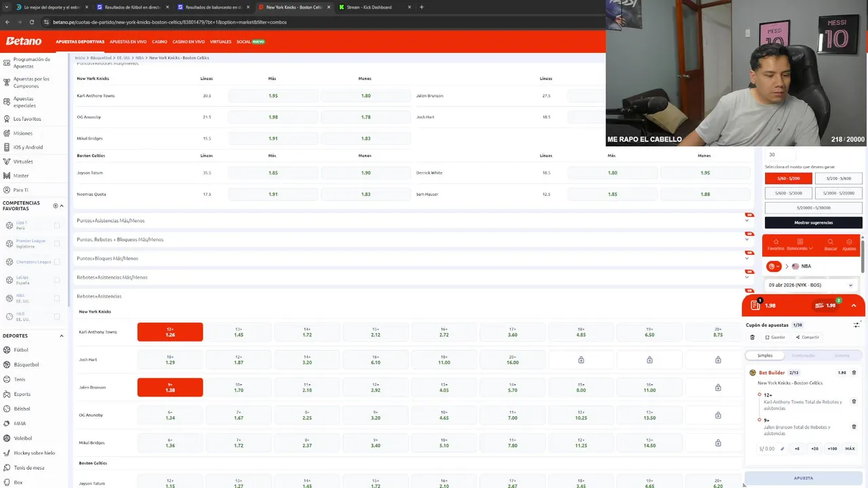The width and height of the screenshot is (868, 488).
Task: Expand Rebotes+Asistencias Más/Menos market
Action: pos(412,277)
